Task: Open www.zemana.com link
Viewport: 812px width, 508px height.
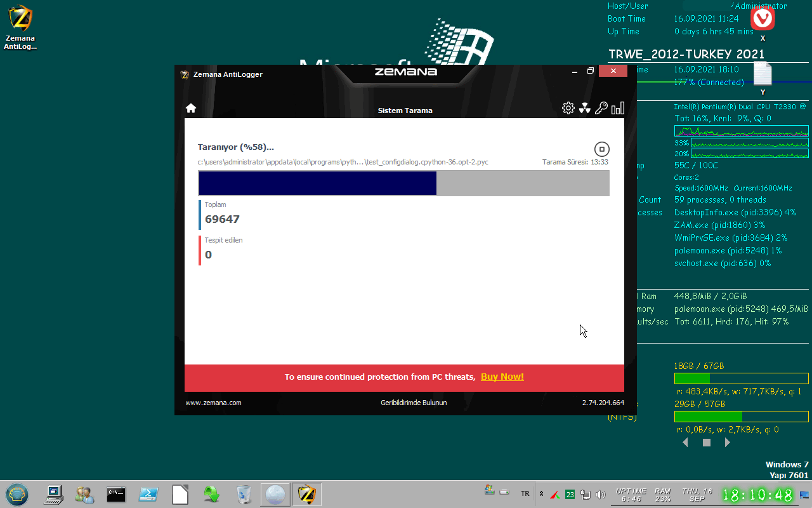Action: [213, 403]
